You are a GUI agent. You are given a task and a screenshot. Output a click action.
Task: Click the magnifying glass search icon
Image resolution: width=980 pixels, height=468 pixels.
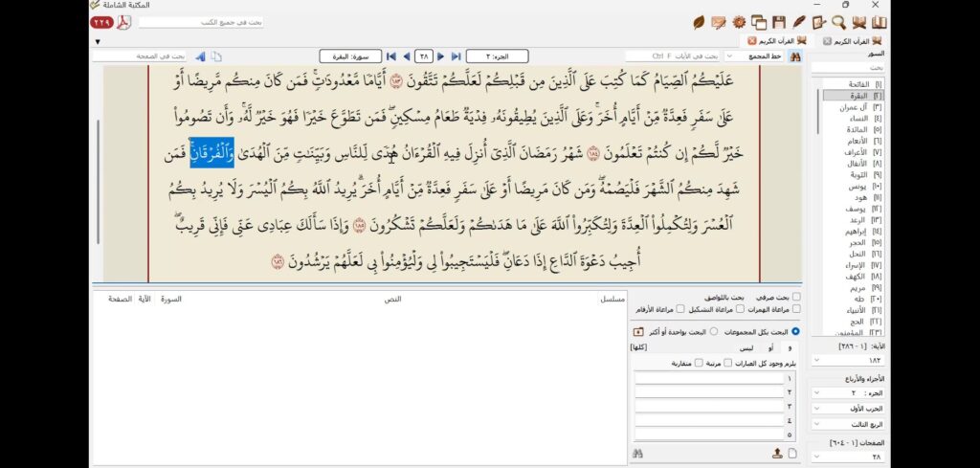tap(838, 22)
